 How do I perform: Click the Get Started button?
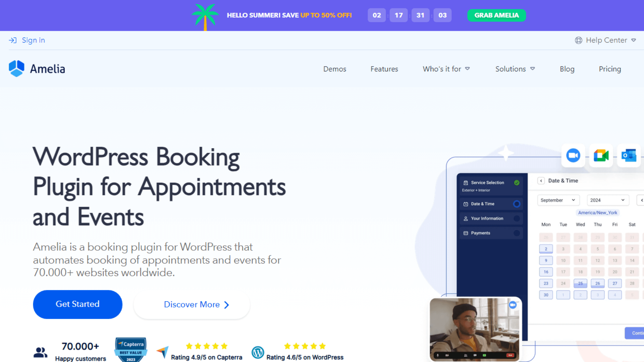point(77,304)
